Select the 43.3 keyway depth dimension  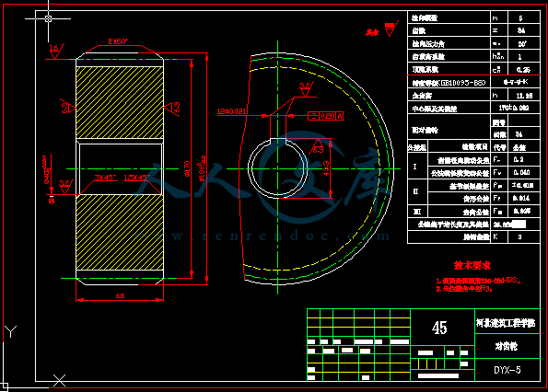pos(326,167)
